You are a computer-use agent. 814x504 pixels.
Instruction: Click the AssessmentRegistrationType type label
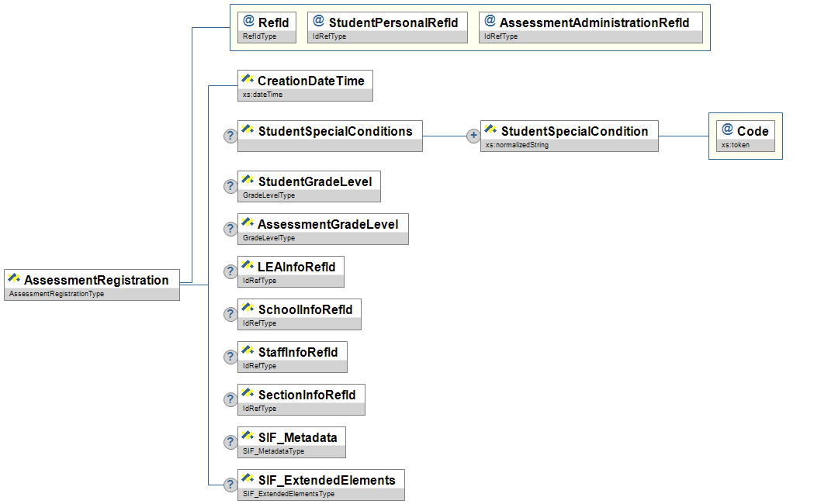click(x=57, y=295)
